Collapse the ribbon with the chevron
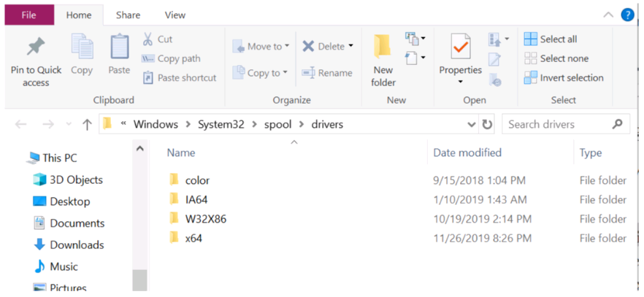The width and height of the screenshot is (644, 297). tap(607, 15)
